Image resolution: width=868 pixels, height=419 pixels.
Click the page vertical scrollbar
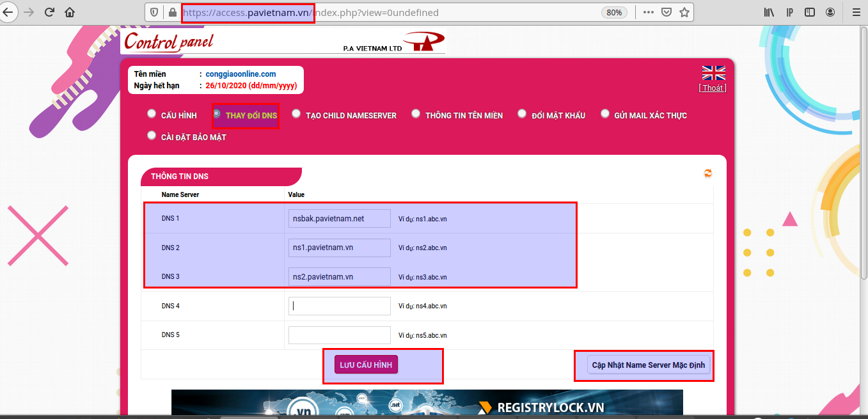pos(864,154)
